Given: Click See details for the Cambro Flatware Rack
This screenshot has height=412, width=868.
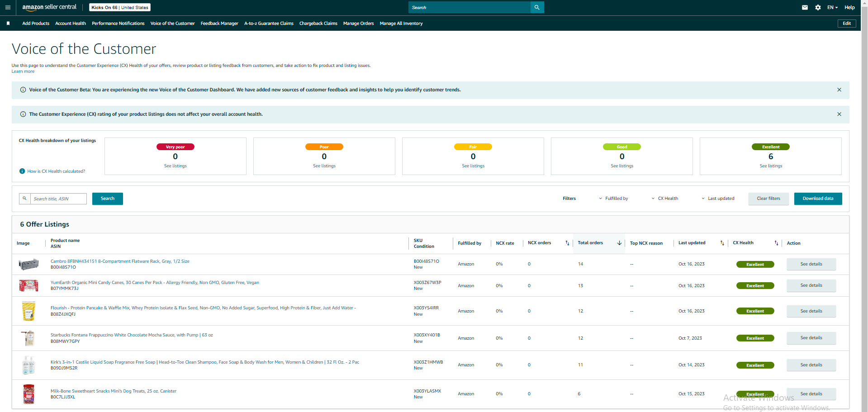Looking at the screenshot, I should 811,264.
